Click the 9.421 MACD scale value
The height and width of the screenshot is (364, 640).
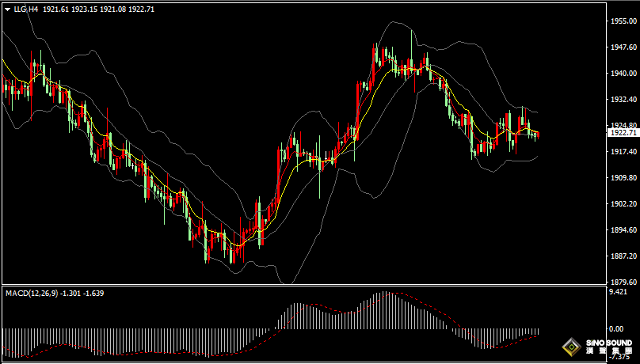pos(617,292)
